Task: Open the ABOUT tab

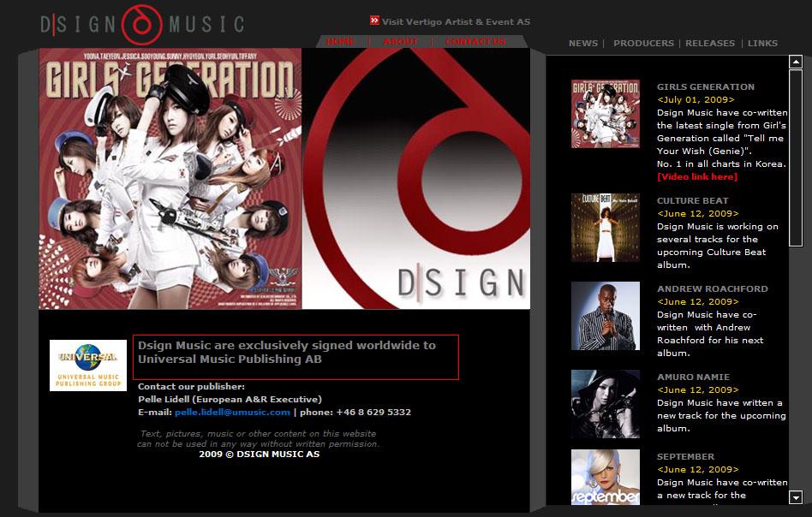Action: [x=400, y=41]
